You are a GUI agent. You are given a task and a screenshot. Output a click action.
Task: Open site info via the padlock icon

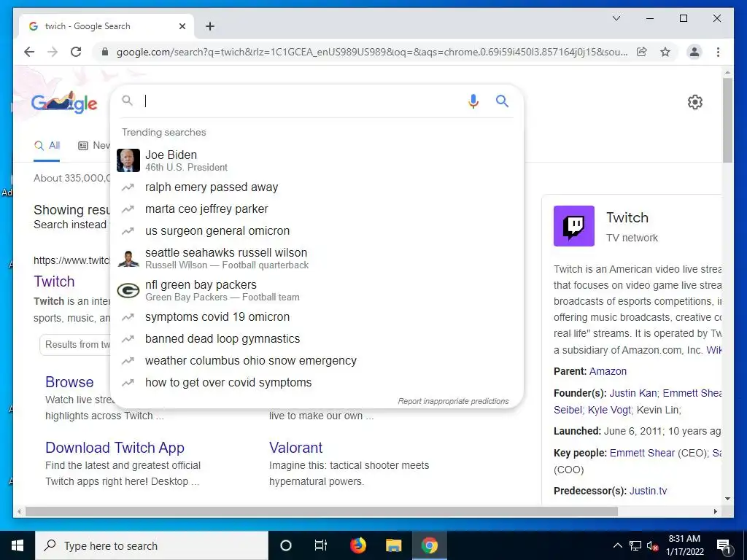105,52
